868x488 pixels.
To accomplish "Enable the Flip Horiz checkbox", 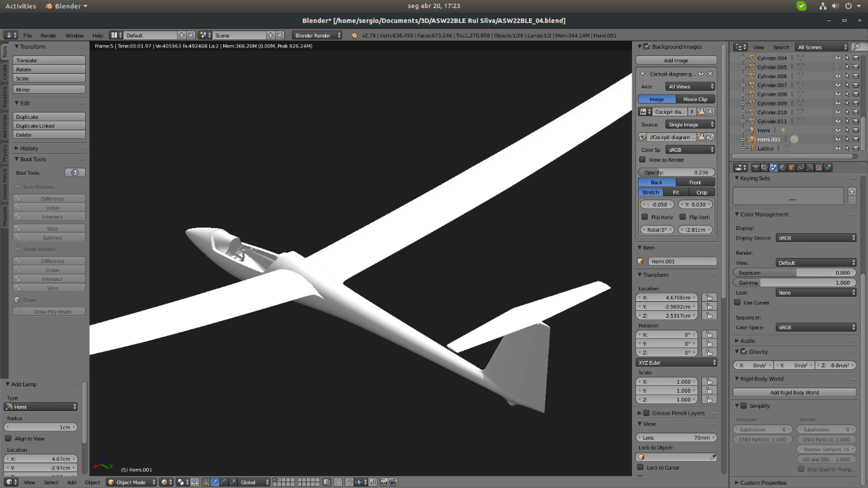I will 644,217.
